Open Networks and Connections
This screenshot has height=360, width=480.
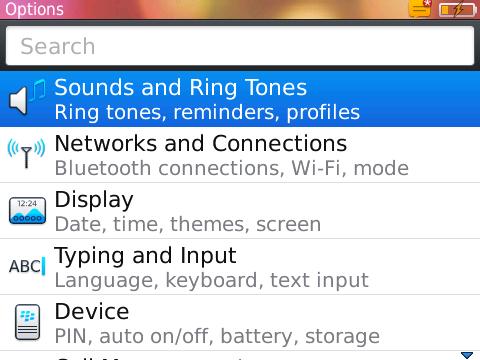[x=240, y=155]
